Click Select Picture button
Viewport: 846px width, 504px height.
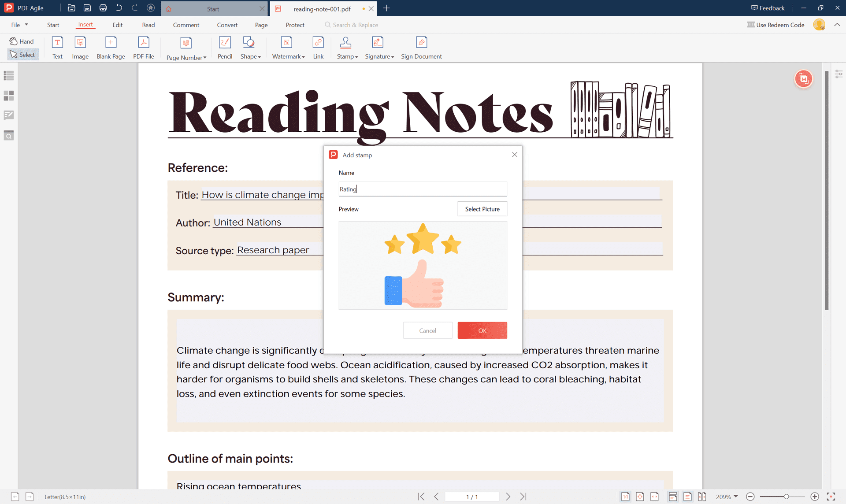pos(482,209)
